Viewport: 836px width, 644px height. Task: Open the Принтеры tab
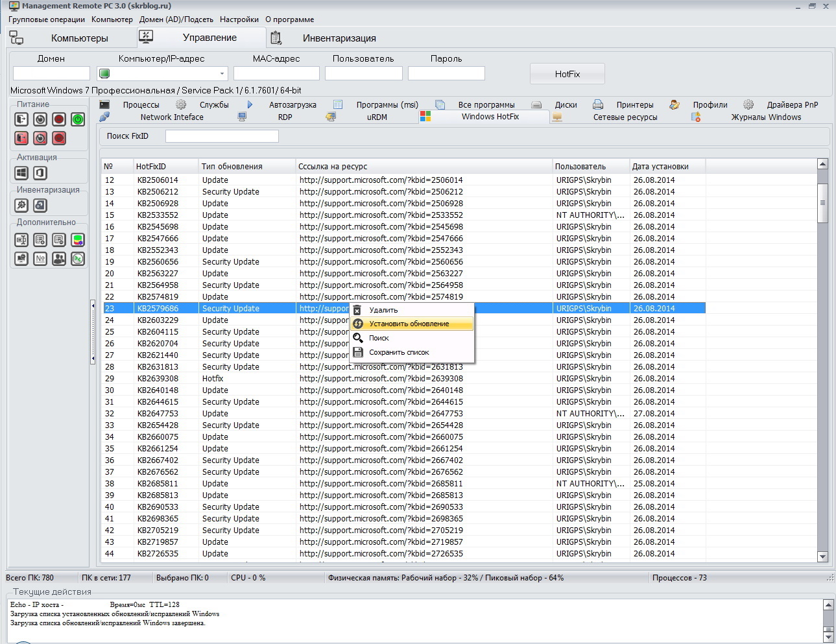[635, 104]
